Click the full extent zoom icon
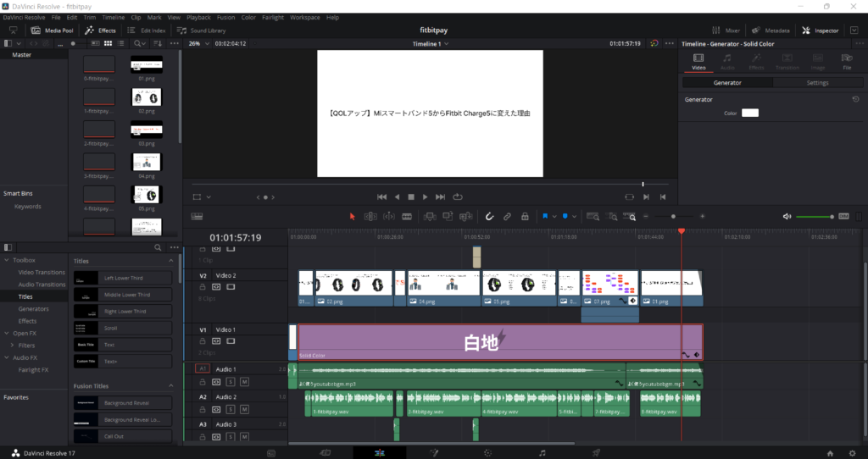 (593, 217)
